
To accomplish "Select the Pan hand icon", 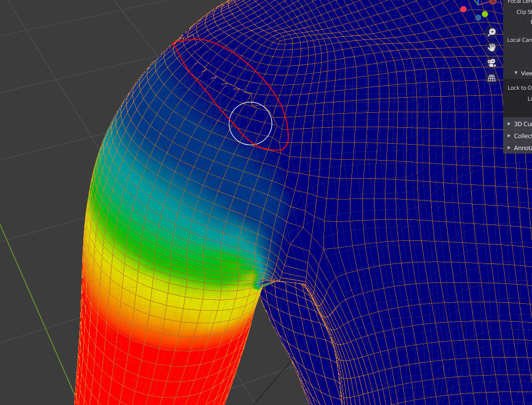I will (491, 47).
